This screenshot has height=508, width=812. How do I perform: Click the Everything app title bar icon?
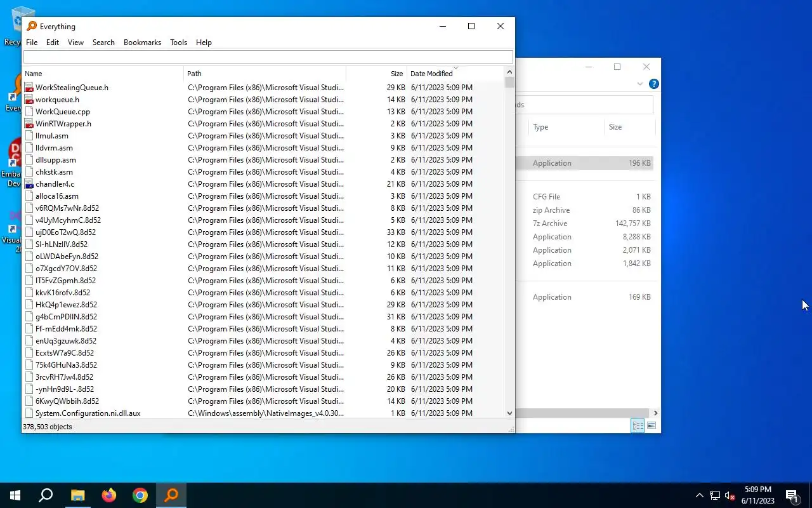coord(32,26)
